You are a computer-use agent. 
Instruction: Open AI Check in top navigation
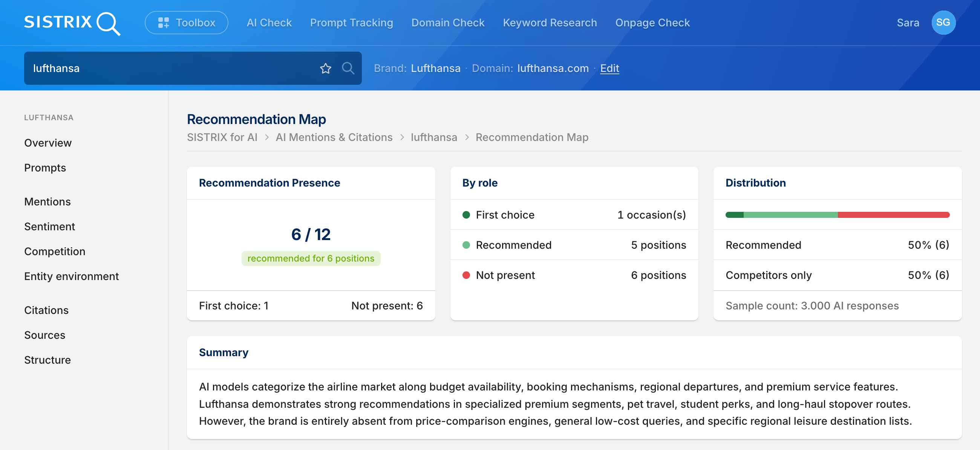pyautogui.click(x=269, y=23)
